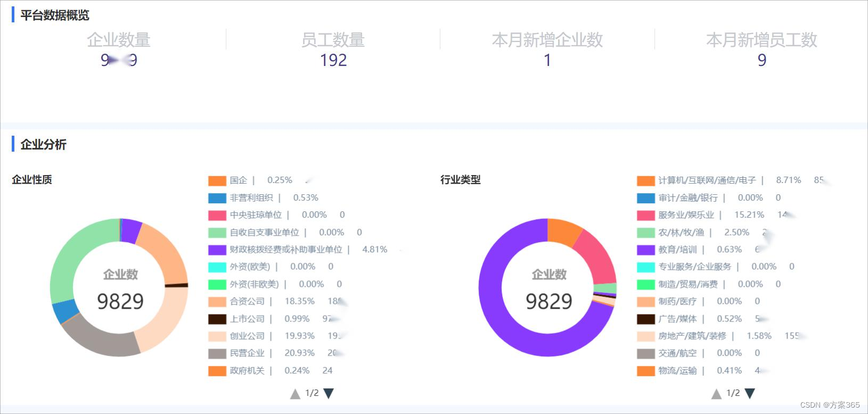Toggle the 服务业/娱乐业 legend color swatch

[646, 216]
